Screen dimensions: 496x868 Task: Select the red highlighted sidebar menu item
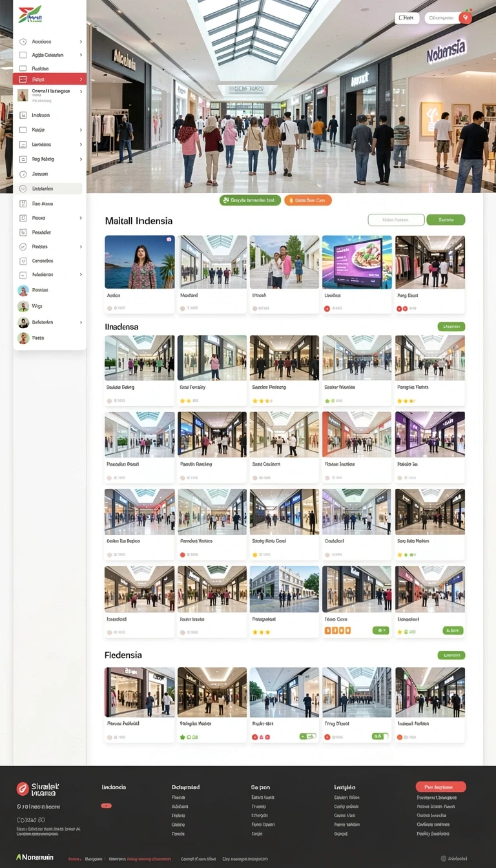click(x=49, y=79)
